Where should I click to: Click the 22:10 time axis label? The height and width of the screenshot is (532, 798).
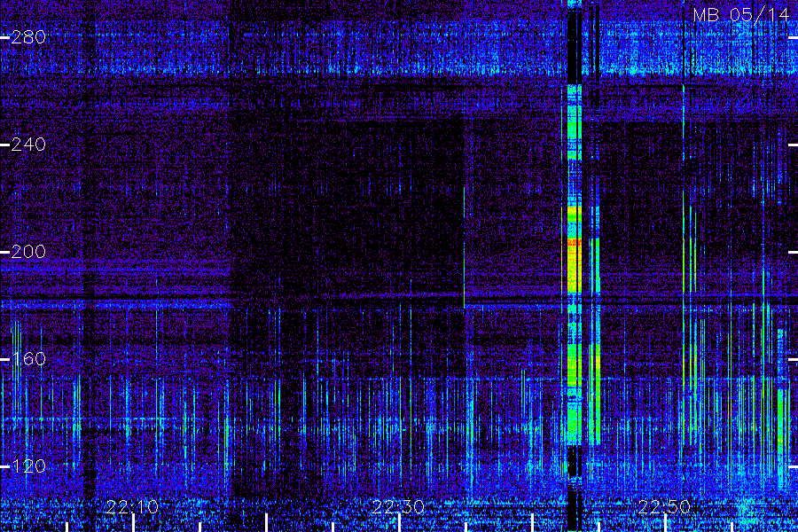[132, 507]
